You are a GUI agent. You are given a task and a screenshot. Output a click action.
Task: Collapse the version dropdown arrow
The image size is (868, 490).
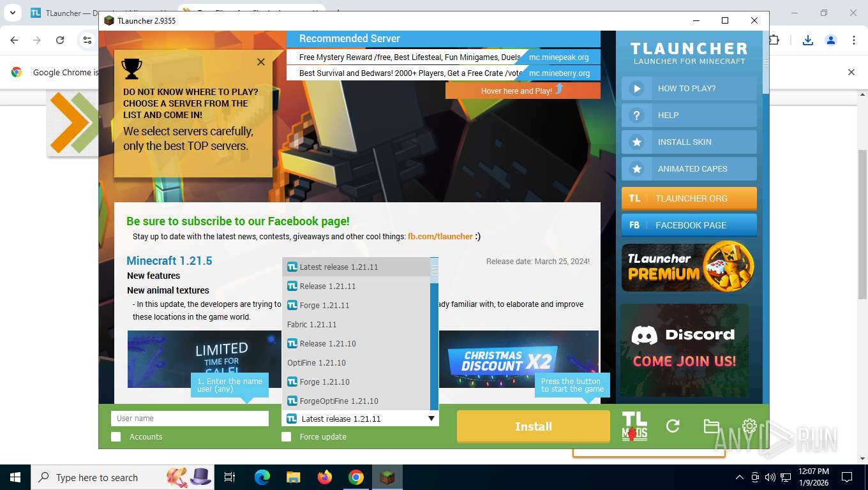(x=431, y=419)
